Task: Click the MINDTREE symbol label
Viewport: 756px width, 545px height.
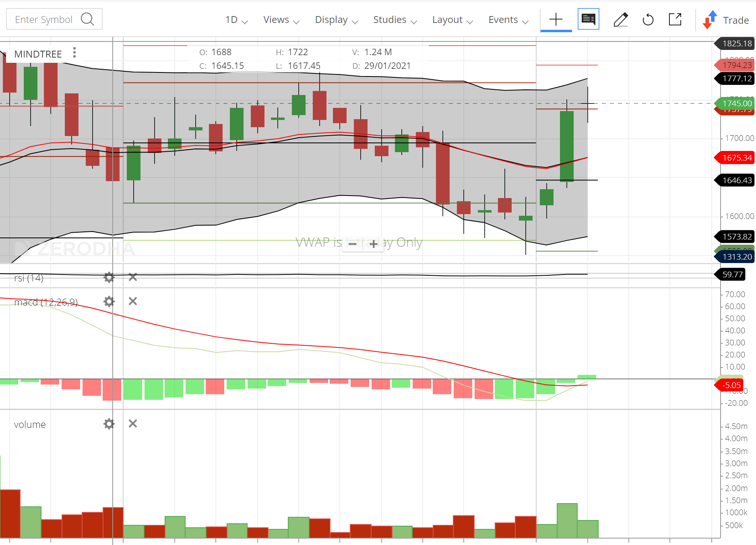Action: (38, 54)
